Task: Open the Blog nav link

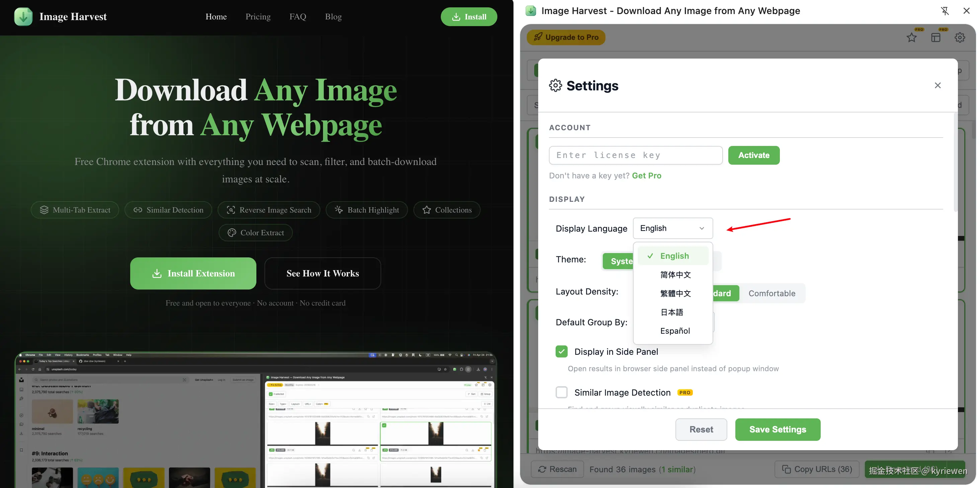Action: point(333,17)
